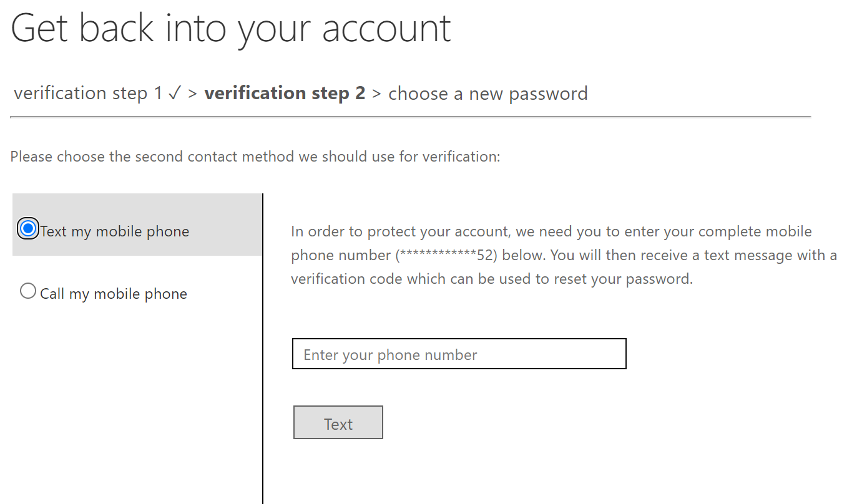Click the "verification step 1" breadcrumb text
Screen dimensions: 867x504
click(x=89, y=94)
